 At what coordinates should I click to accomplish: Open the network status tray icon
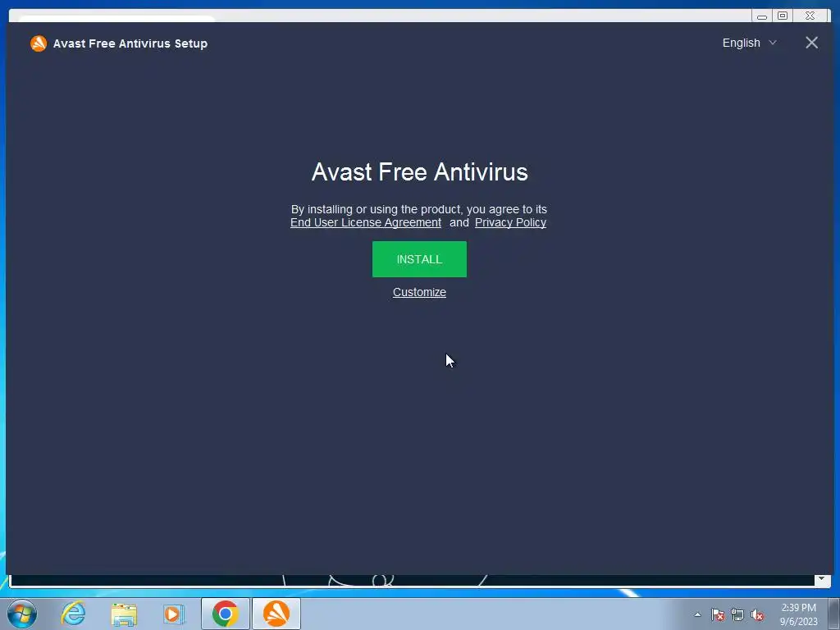737,614
